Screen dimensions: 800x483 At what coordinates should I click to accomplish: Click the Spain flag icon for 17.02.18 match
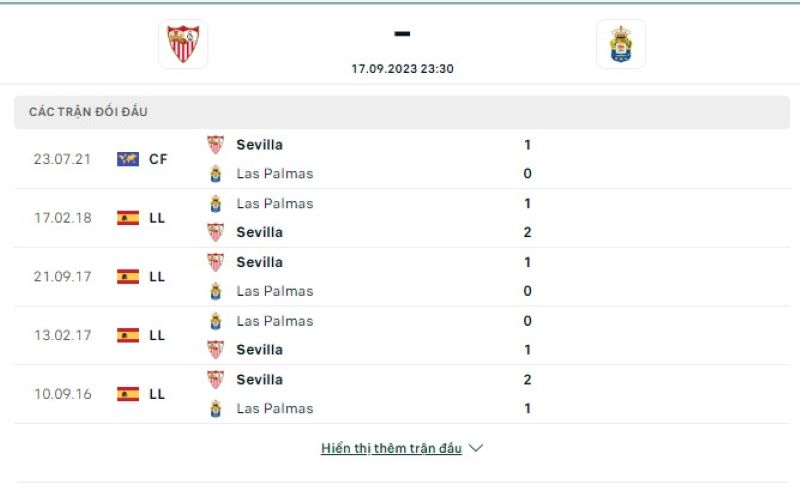[x=128, y=218]
